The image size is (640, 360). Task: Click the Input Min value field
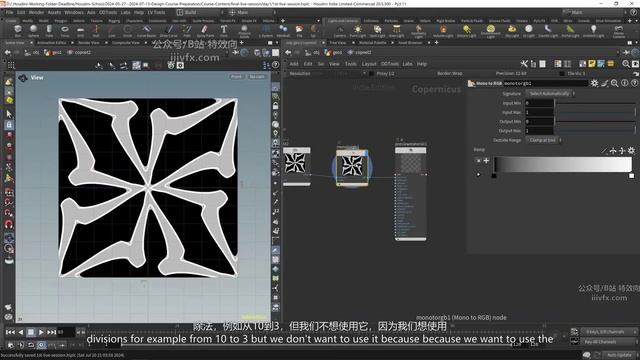coord(539,103)
